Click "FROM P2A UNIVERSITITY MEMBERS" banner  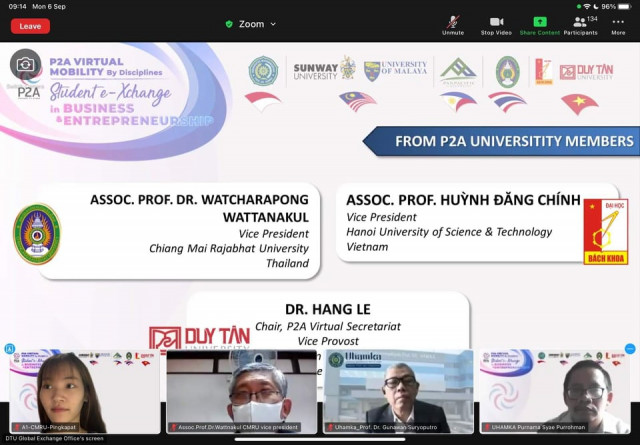pos(501,141)
